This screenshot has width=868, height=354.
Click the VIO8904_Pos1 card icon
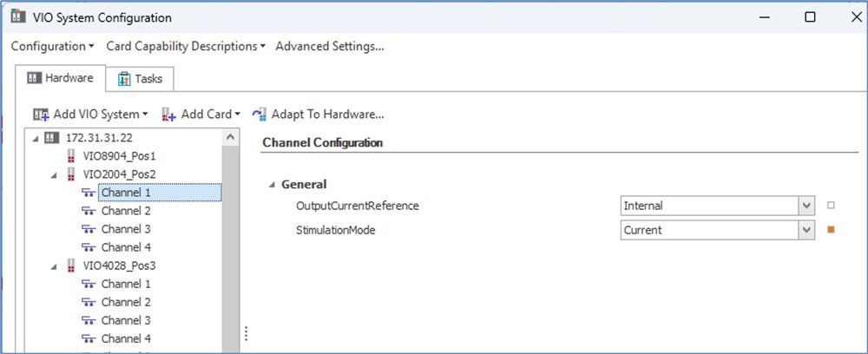click(x=70, y=156)
